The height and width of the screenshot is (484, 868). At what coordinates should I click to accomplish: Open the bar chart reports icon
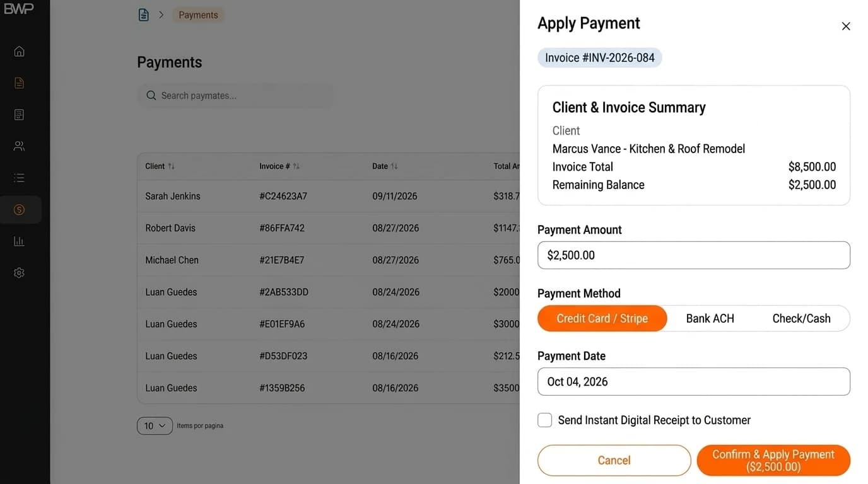pos(19,241)
